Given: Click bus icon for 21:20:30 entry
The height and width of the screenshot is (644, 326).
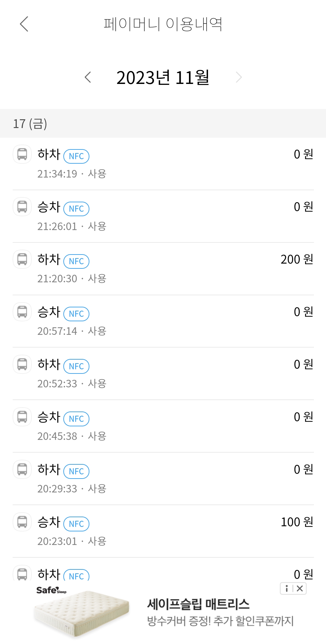Looking at the screenshot, I should pos(22,259).
